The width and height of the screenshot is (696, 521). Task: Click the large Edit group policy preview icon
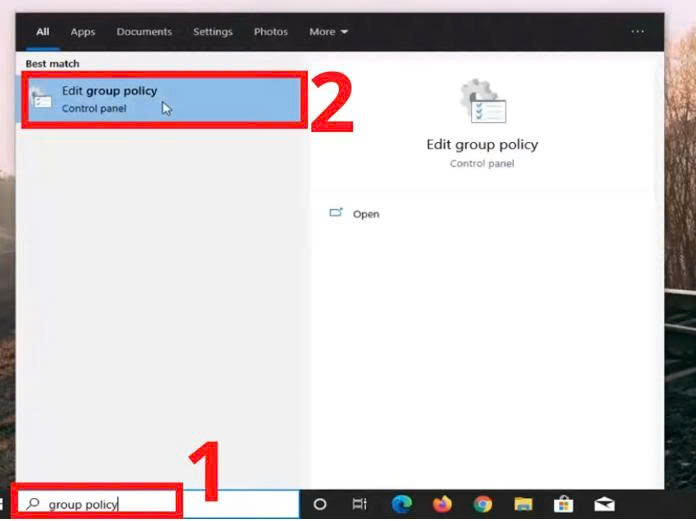[x=483, y=102]
